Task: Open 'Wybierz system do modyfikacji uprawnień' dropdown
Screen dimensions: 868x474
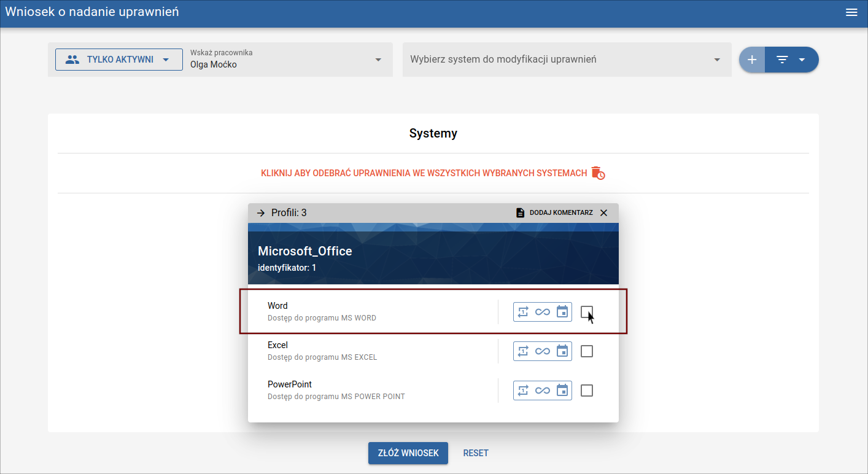Action: point(567,60)
